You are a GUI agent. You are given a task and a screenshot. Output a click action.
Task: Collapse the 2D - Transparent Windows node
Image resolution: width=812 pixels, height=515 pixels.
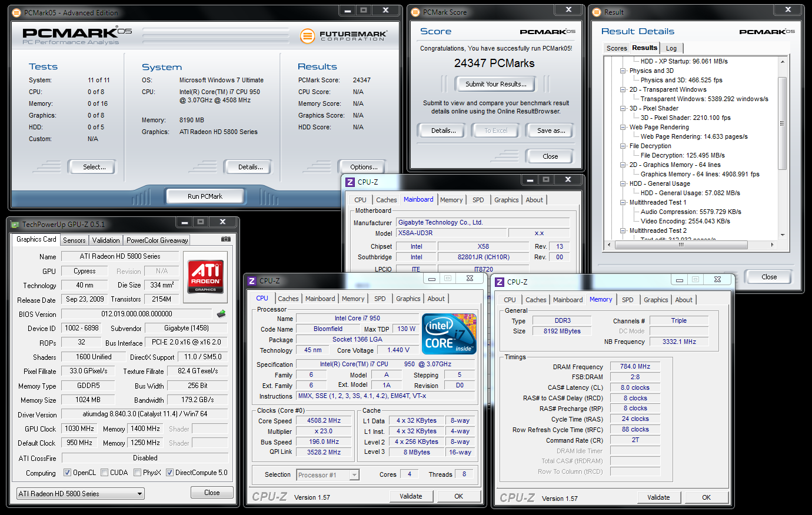click(623, 89)
